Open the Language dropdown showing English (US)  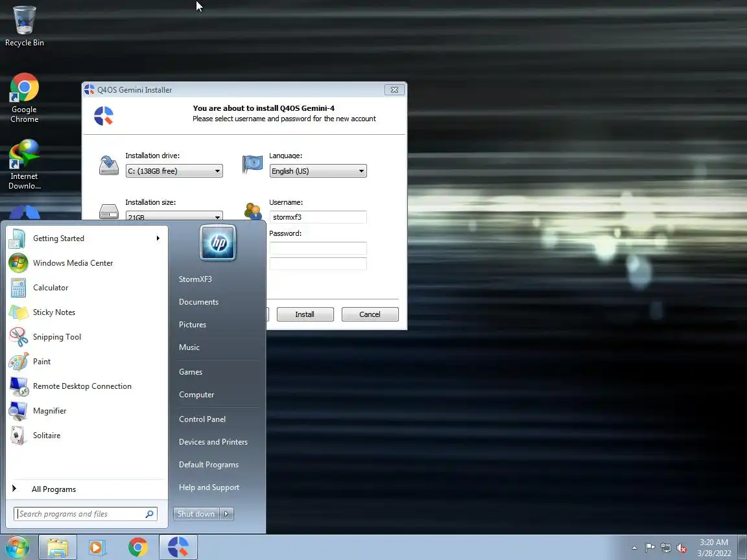[318, 171]
